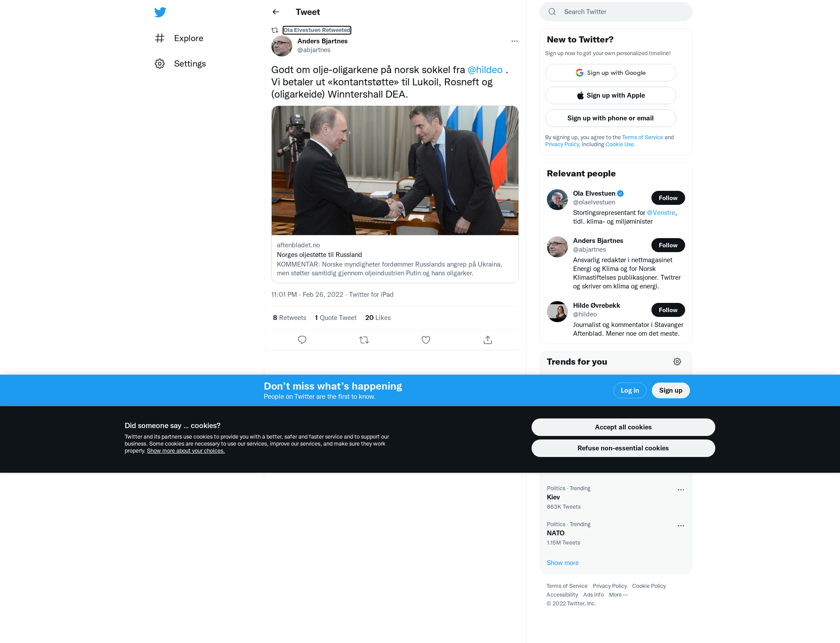Open the tweet's three-dot more menu
Viewport: 840px width, 643px height.
[x=514, y=41]
